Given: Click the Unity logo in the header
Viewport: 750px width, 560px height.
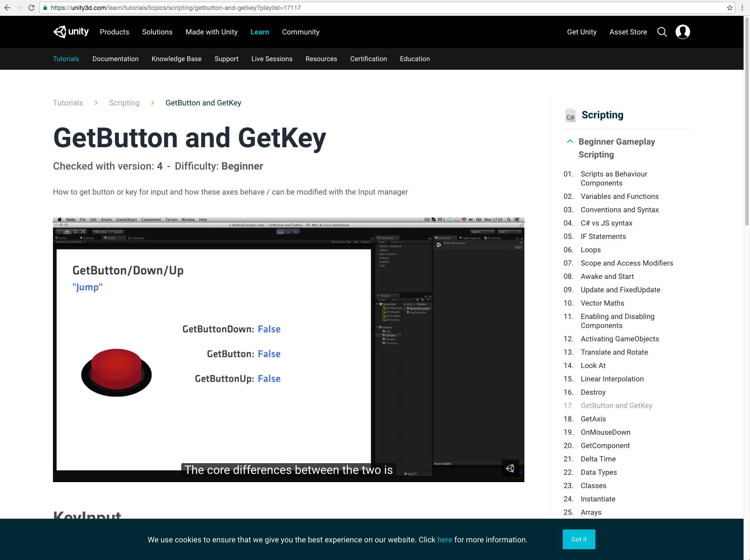Looking at the screenshot, I should 71,32.
